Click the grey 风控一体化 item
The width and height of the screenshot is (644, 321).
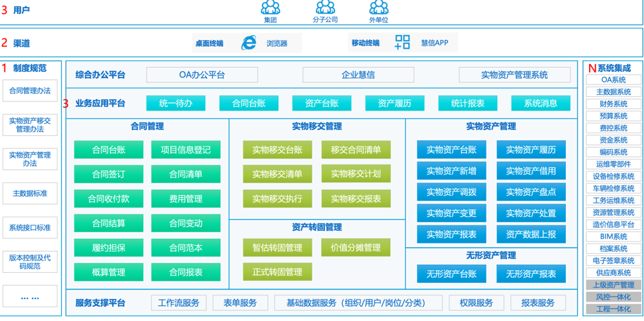coord(613,297)
